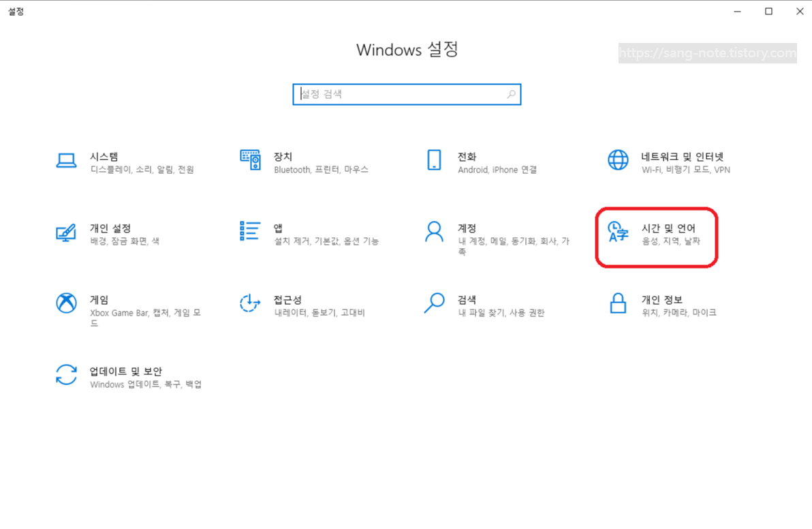Click the text 설치 제거, 기본값, 옵션 기능

click(x=326, y=241)
